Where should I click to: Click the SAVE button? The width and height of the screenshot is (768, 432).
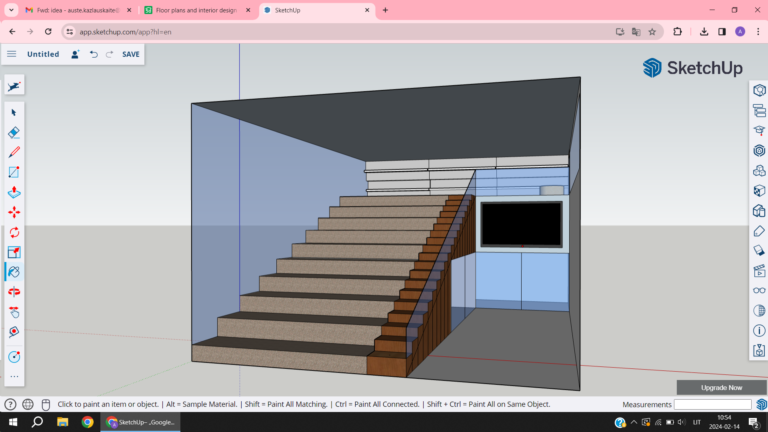pos(131,54)
